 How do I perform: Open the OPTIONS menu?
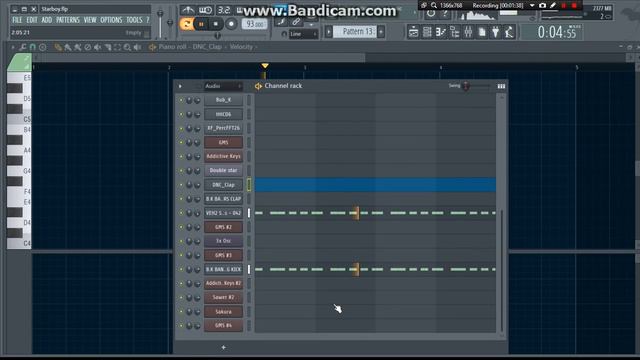[x=111, y=20]
